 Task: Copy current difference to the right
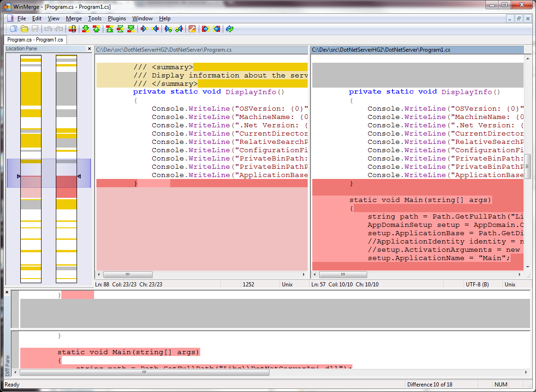(x=144, y=29)
